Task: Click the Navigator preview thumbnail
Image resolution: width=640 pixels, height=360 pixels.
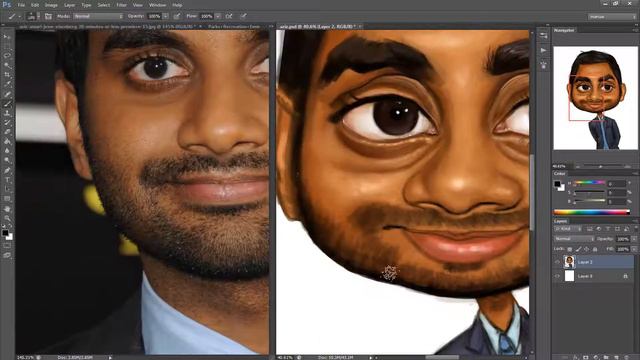Action: (x=595, y=98)
